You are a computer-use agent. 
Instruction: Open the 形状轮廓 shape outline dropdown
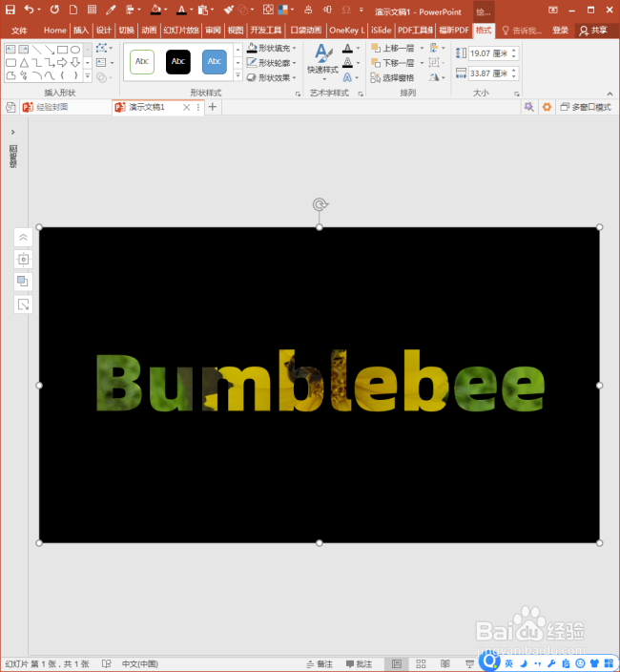[272, 63]
